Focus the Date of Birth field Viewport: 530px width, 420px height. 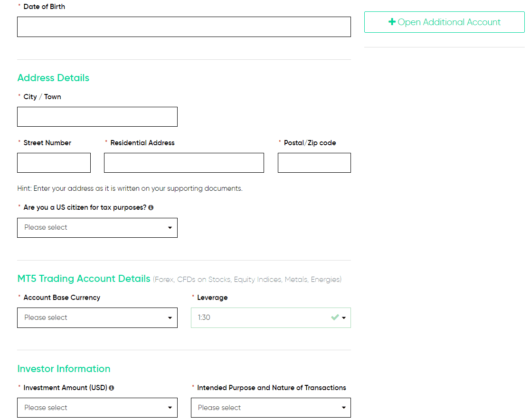[184, 27]
